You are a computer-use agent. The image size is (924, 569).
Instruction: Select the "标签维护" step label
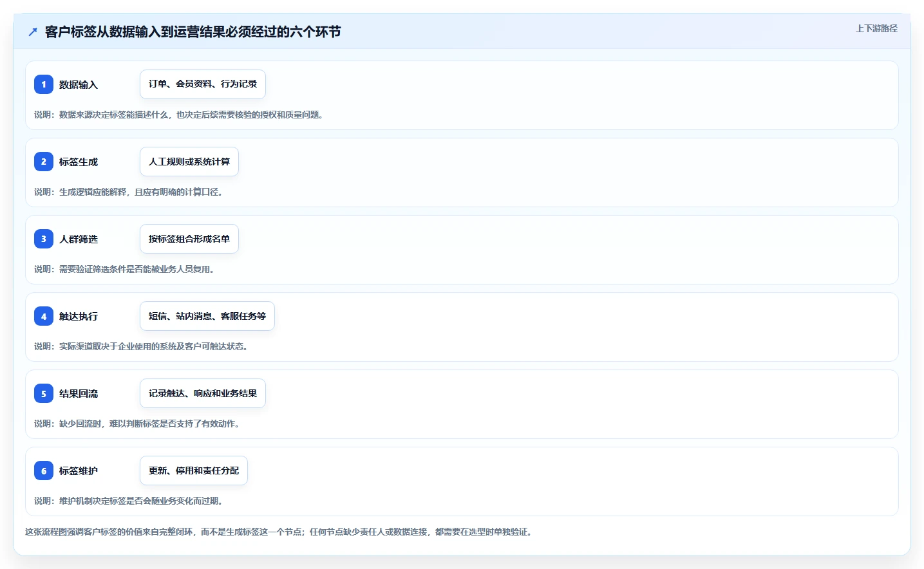click(79, 471)
